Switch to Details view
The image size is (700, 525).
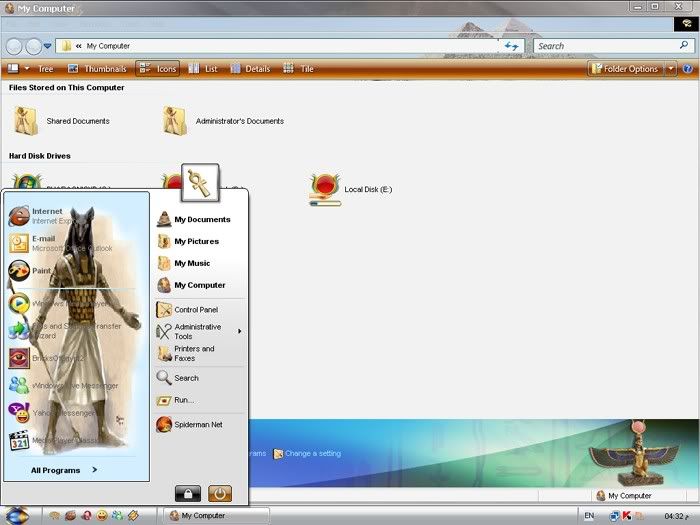(x=250, y=69)
